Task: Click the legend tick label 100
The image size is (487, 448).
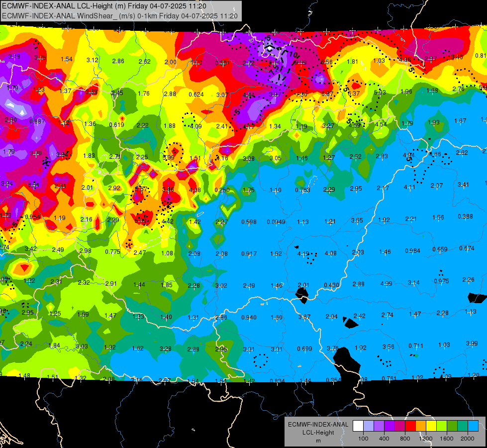Action: [x=363, y=439]
